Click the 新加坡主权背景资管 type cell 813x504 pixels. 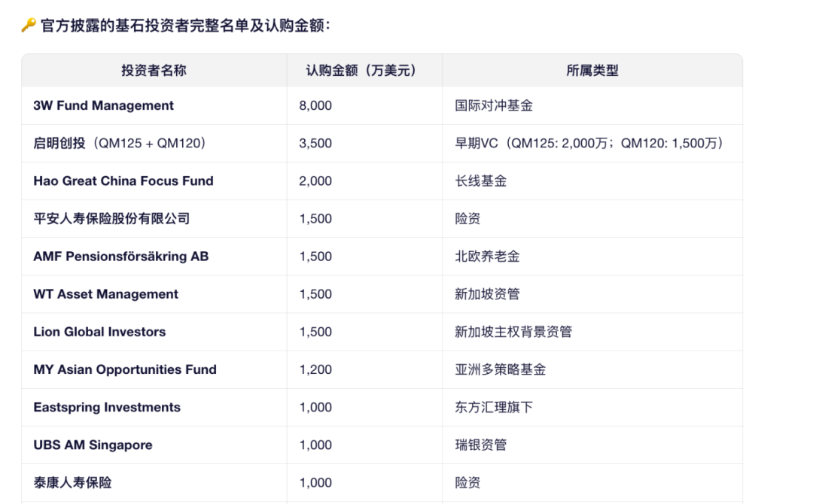(513, 332)
